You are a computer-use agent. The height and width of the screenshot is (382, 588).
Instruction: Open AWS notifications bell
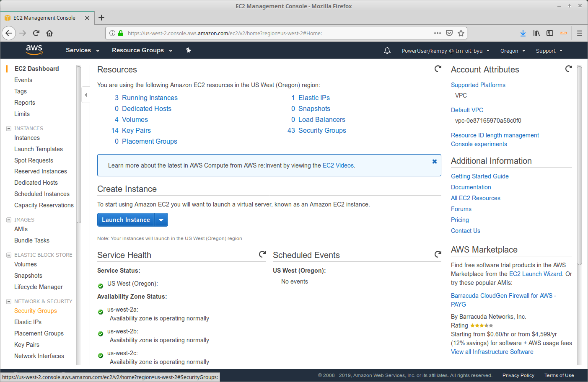[x=387, y=51]
